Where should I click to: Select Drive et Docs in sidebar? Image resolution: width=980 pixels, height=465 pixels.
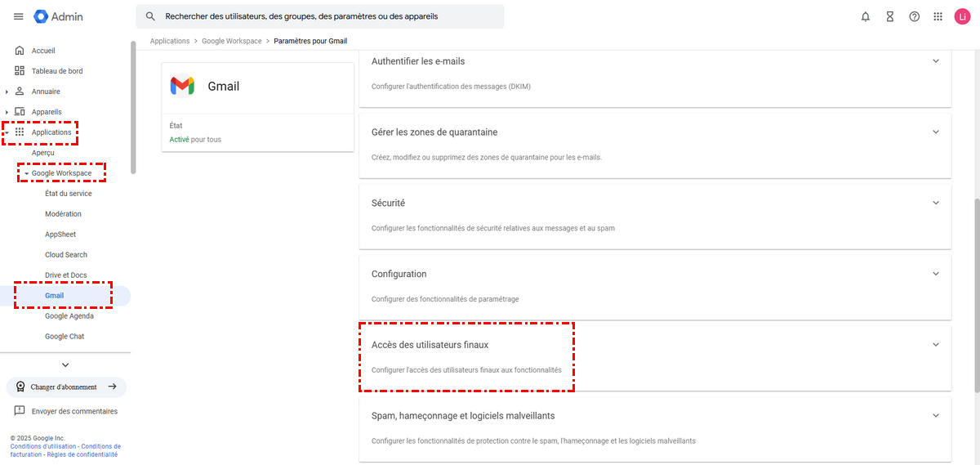(x=66, y=275)
